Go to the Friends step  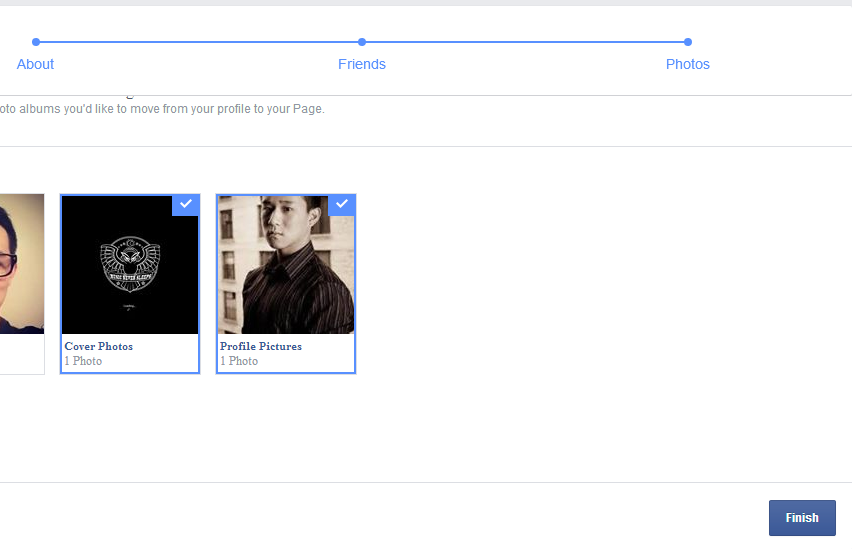coord(362,64)
